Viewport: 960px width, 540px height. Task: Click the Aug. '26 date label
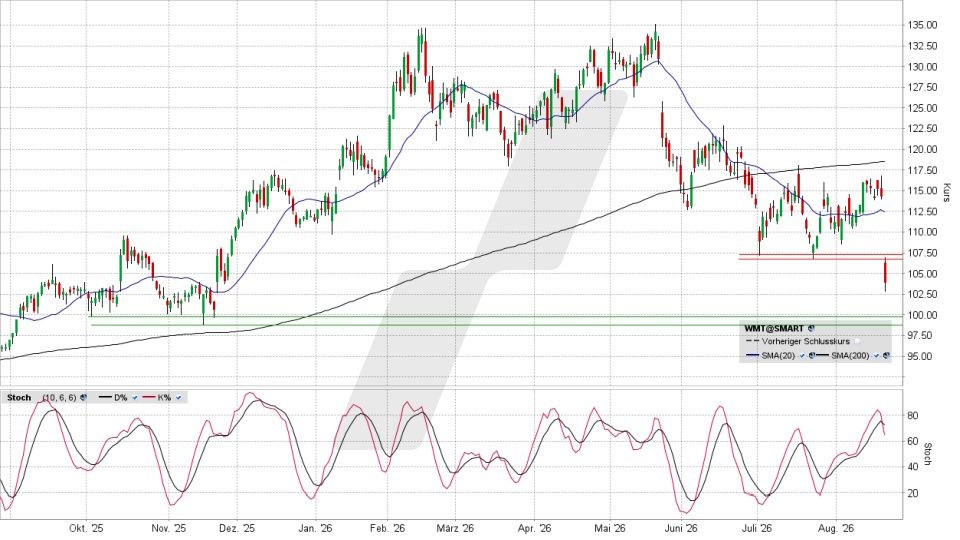pyautogui.click(x=836, y=528)
